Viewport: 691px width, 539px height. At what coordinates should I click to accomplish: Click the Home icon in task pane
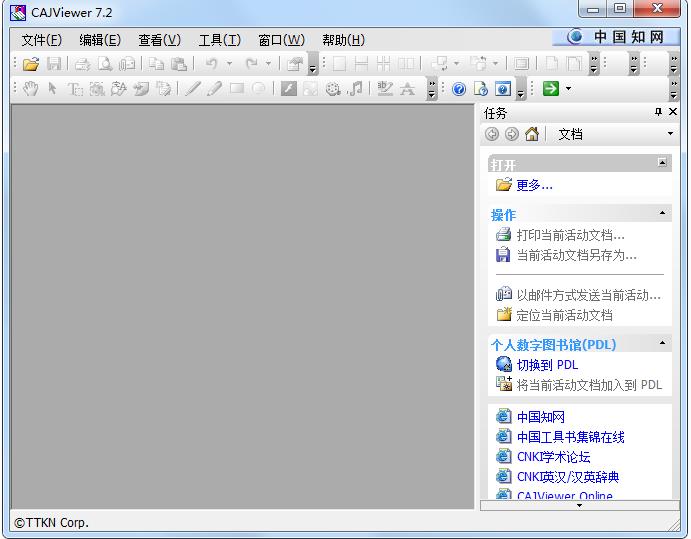(x=532, y=134)
